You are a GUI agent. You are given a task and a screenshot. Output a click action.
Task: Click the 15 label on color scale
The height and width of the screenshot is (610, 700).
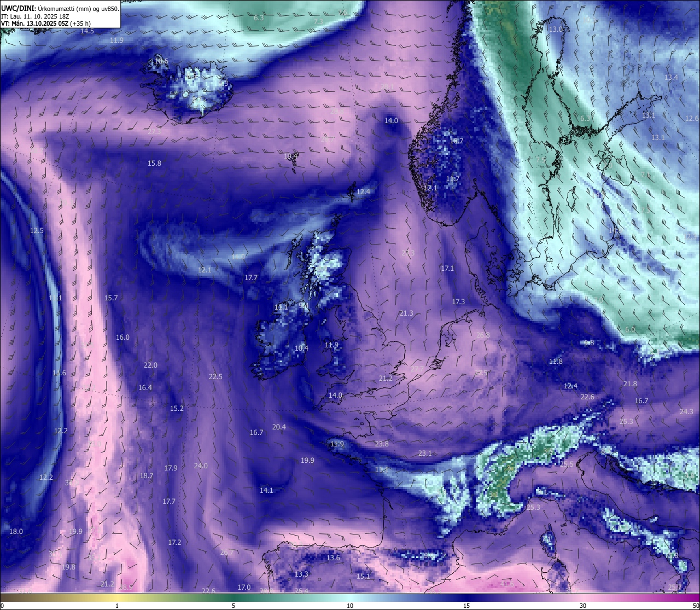pyautogui.click(x=466, y=606)
